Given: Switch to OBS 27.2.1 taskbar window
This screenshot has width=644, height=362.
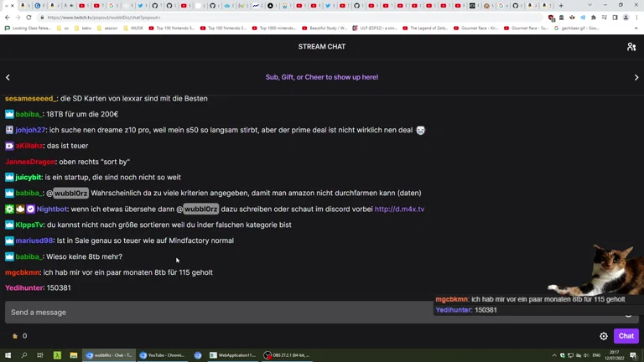Looking at the screenshot, I should tap(287, 355).
